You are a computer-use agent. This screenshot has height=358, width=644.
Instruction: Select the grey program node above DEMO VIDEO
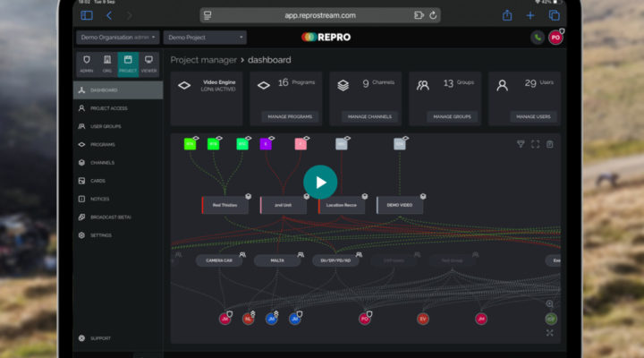[x=400, y=144]
